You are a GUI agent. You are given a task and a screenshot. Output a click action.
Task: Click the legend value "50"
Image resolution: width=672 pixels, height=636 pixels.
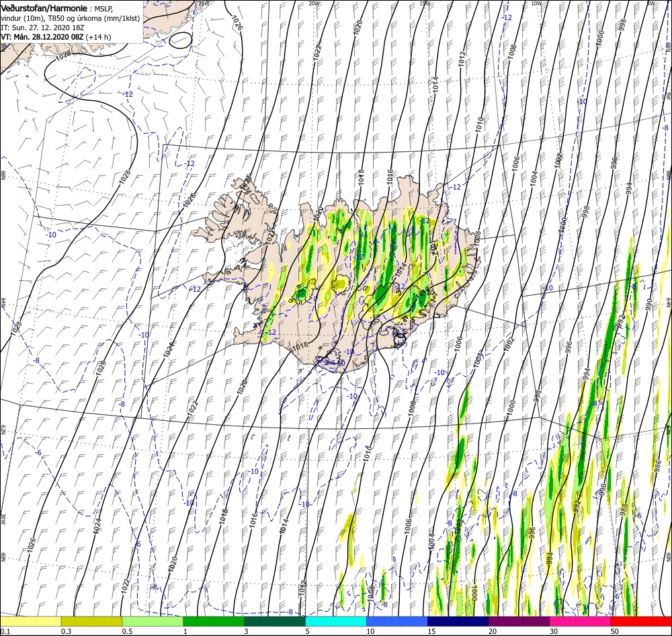[614, 631]
